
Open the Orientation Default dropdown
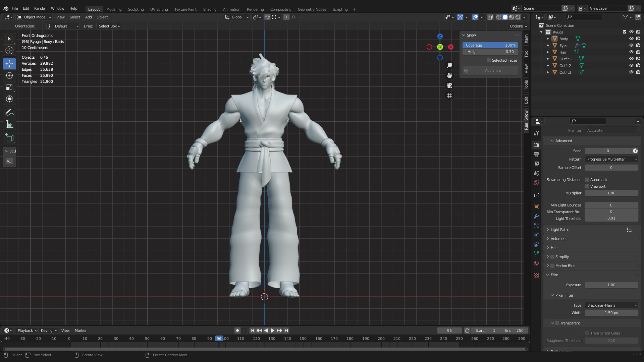63,26
